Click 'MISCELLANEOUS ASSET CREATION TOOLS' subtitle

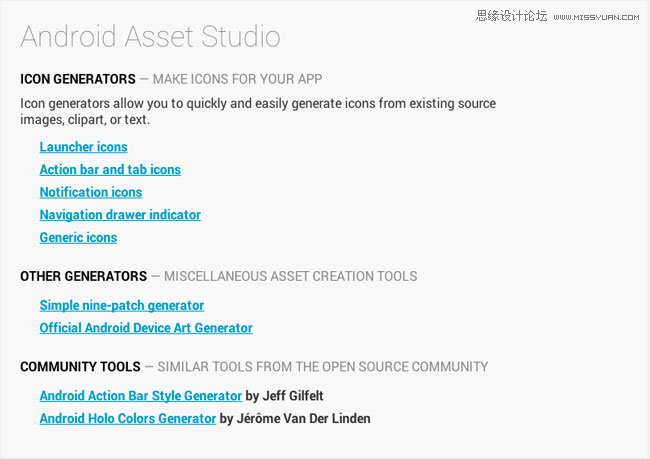pyautogui.click(x=291, y=276)
